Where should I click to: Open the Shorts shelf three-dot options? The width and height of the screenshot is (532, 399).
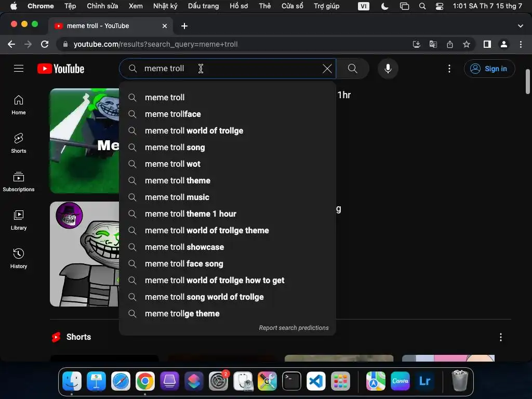point(501,337)
